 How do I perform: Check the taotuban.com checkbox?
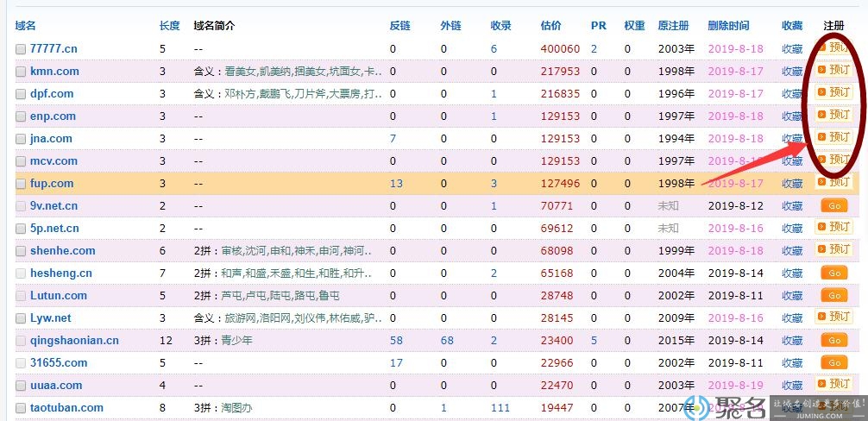pos(21,408)
